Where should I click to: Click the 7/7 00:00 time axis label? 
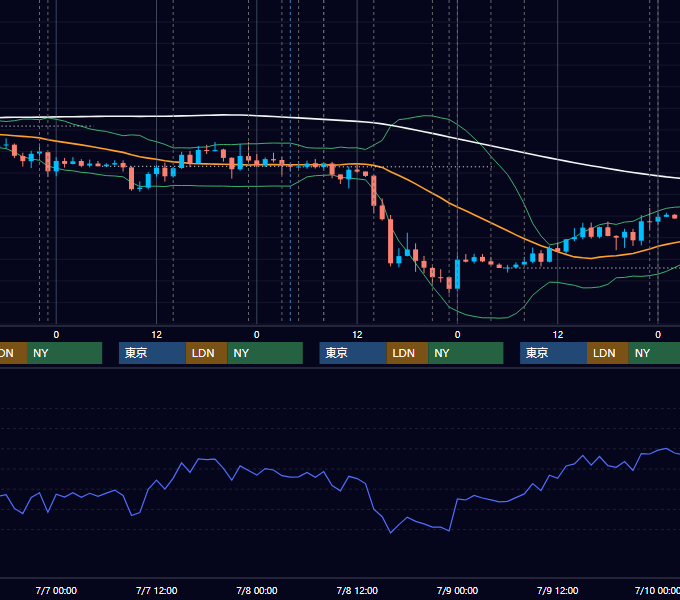pos(56,590)
